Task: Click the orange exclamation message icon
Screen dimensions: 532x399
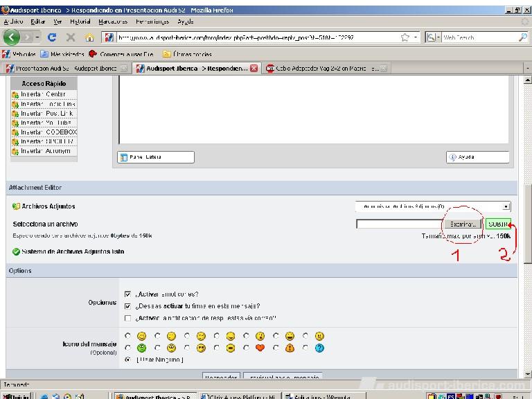Action: [290, 348]
